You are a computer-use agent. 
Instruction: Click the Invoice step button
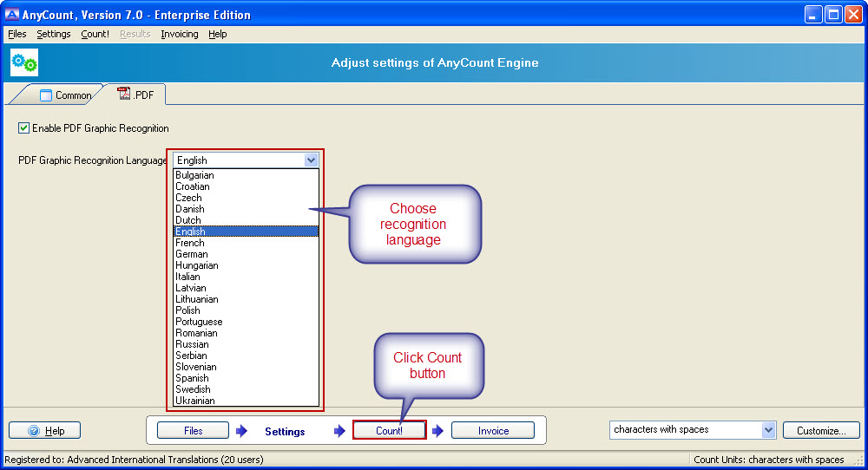(493, 430)
